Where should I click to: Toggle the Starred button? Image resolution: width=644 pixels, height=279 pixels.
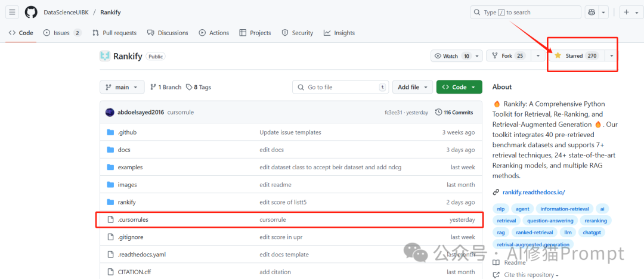tap(577, 56)
